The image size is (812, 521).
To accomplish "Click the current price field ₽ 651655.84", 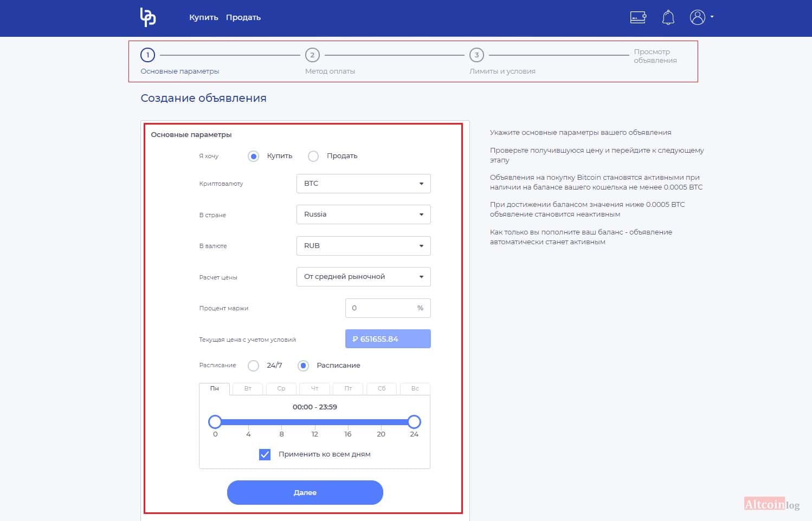I will [x=388, y=339].
